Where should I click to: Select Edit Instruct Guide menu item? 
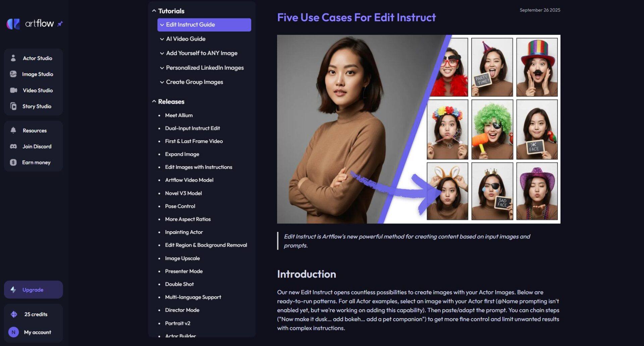click(204, 25)
